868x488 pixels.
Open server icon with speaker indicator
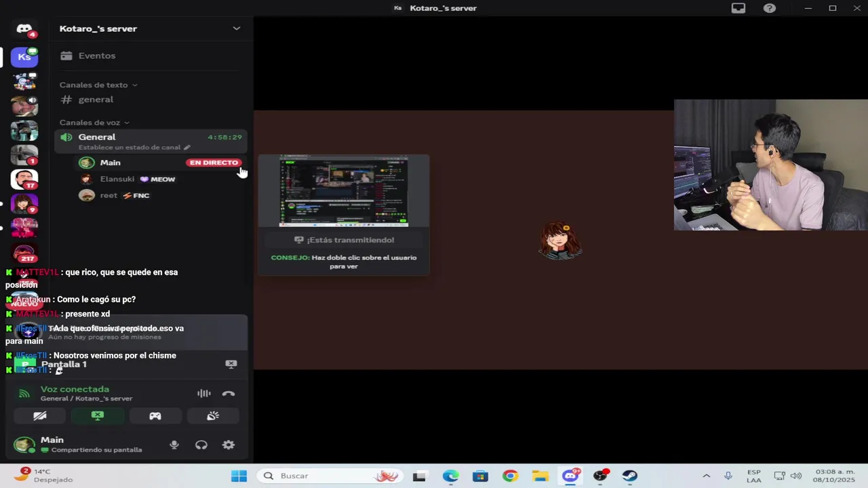(24, 106)
